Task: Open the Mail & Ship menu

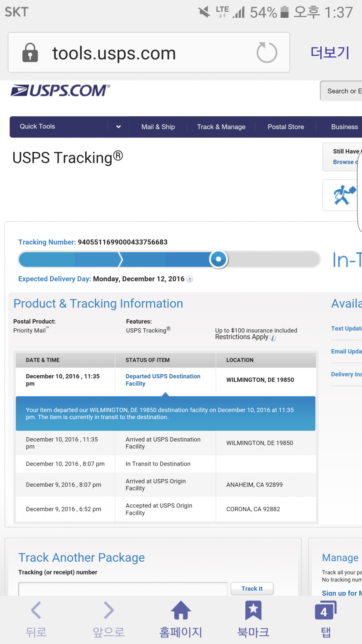Action: (x=158, y=127)
